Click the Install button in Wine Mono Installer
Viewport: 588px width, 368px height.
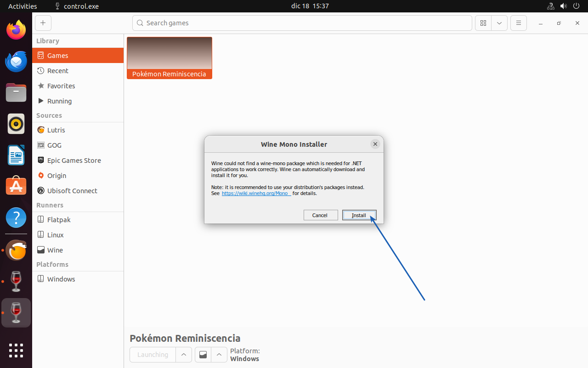pos(359,215)
